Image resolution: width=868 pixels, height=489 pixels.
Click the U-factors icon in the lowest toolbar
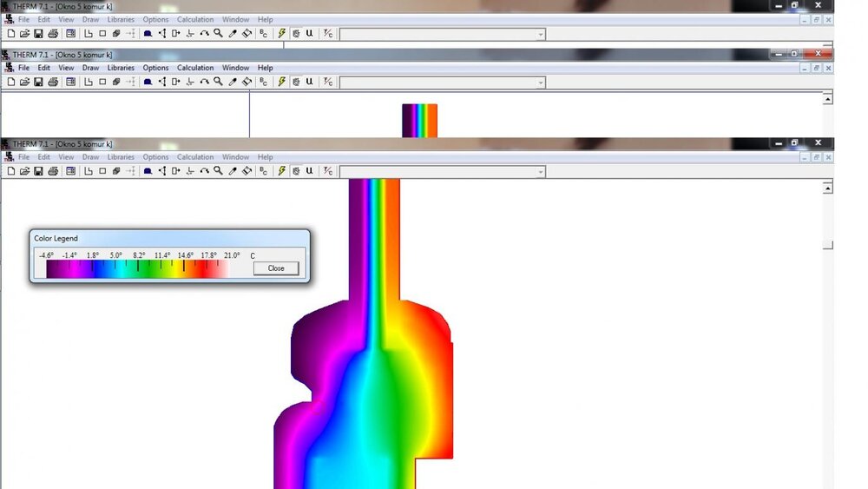pyautogui.click(x=309, y=172)
